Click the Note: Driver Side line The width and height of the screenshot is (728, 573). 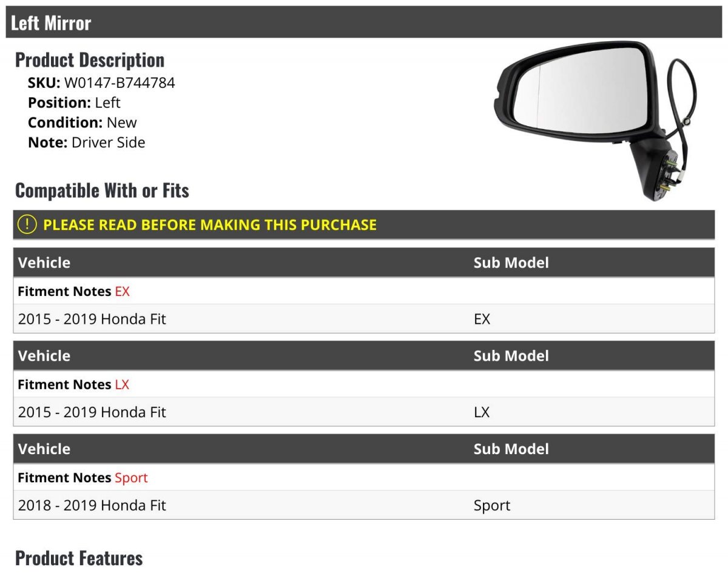tap(87, 142)
